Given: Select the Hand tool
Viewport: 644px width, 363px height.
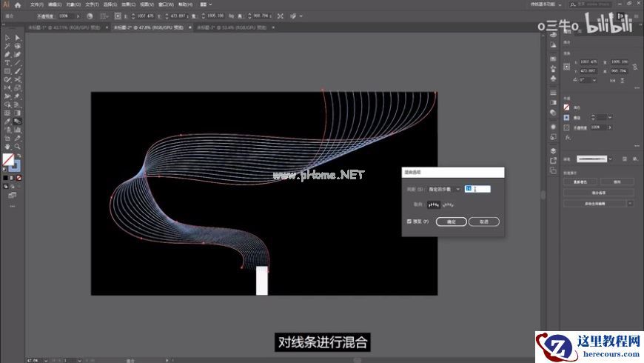Looking at the screenshot, I should tap(7, 147).
